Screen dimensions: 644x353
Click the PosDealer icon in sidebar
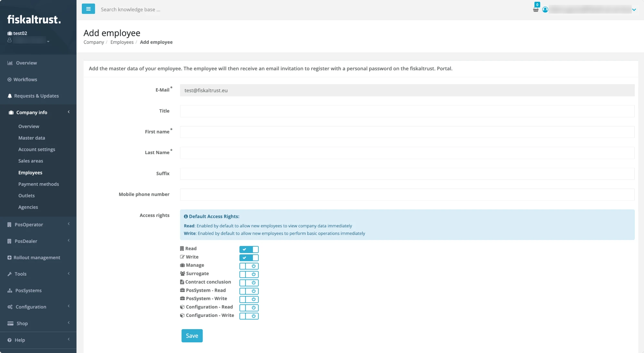(x=9, y=241)
